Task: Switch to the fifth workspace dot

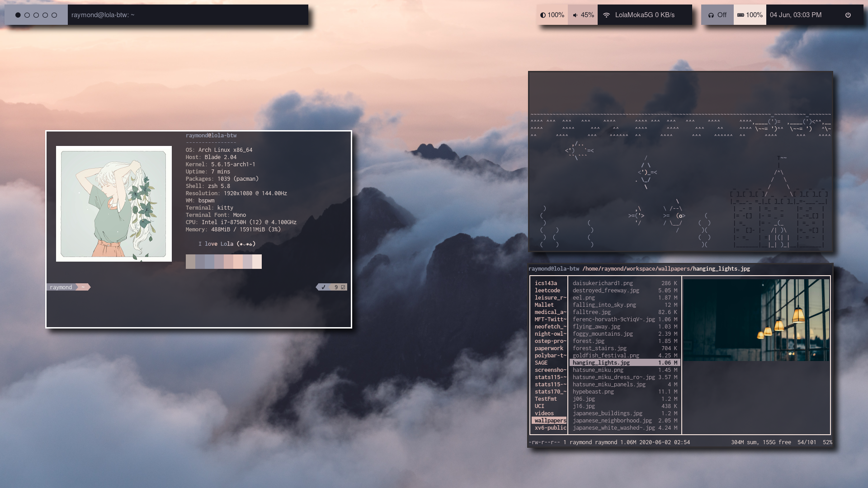Action: click(x=54, y=15)
